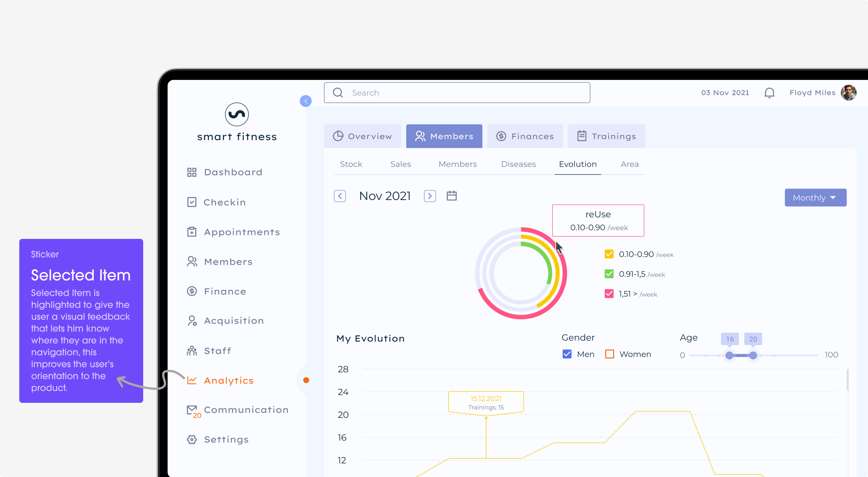Image resolution: width=868 pixels, height=477 pixels.
Task: Click the chart panel vertical scrollbar
Action: (847, 380)
